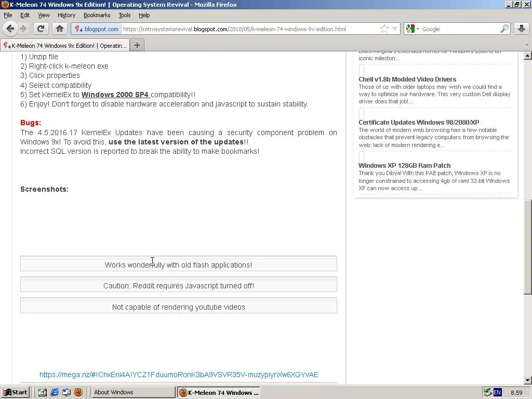This screenshot has width=532, height=399.
Task: Open the Edit menu
Action: [25, 15]
